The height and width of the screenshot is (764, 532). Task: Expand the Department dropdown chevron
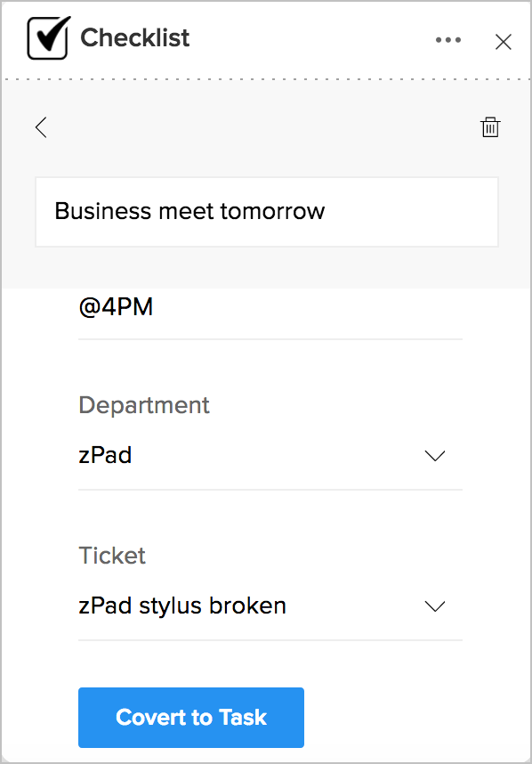(x=435, y=456)
